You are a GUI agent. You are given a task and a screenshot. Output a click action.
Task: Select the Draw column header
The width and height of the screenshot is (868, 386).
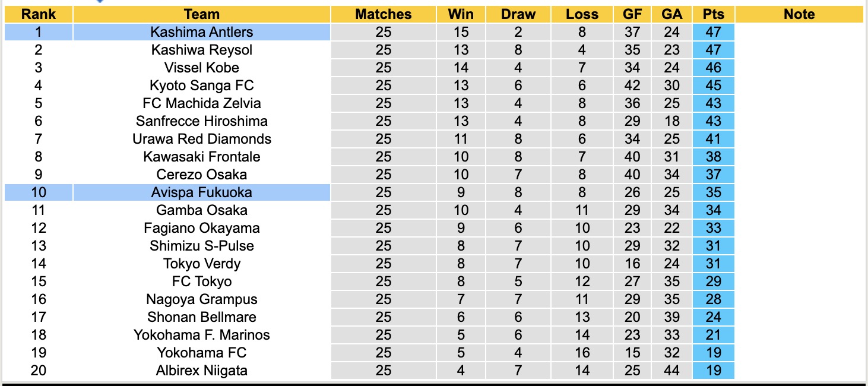tap(518, 14)
